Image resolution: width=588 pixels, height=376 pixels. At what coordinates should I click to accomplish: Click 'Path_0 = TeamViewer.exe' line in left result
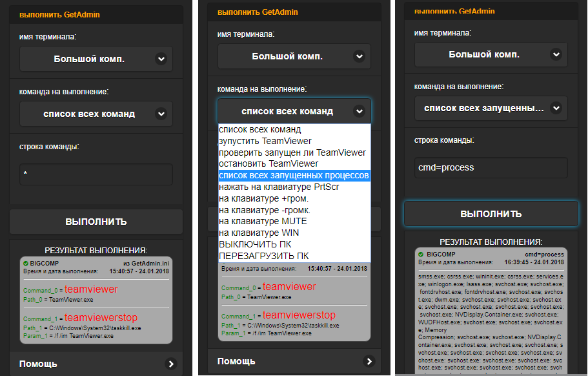58,300
